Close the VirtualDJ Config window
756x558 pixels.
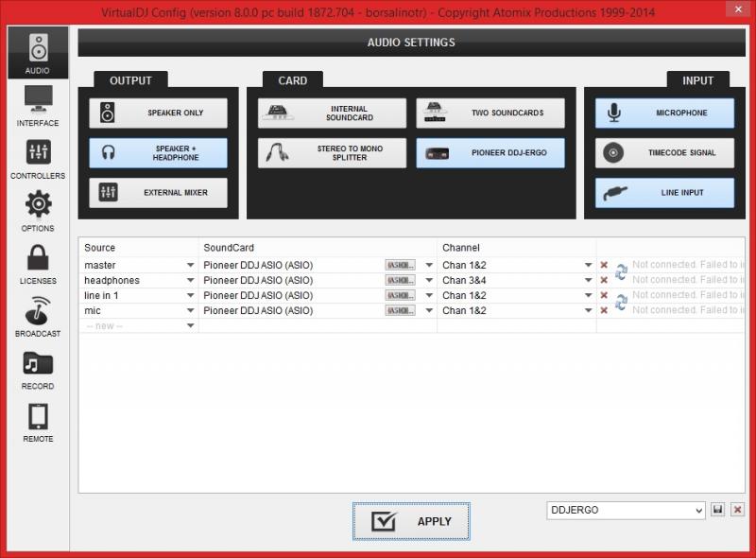(738, 9)
